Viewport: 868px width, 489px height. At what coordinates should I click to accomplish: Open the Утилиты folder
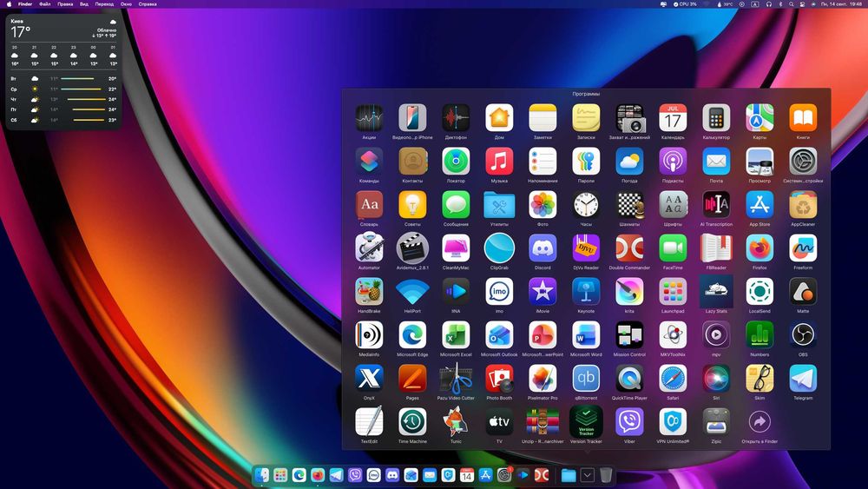coord(499,204)
